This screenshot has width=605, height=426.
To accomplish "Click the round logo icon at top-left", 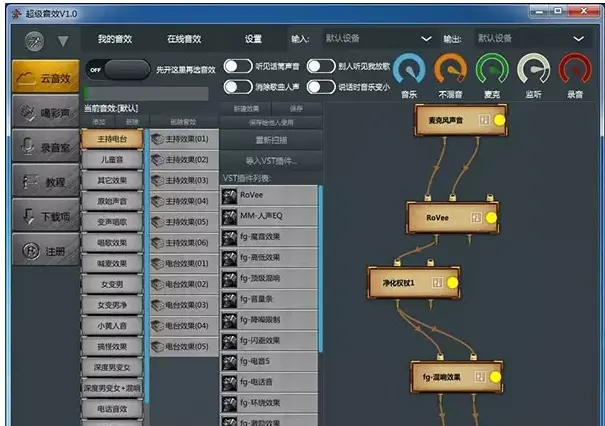I will point(34,40).
